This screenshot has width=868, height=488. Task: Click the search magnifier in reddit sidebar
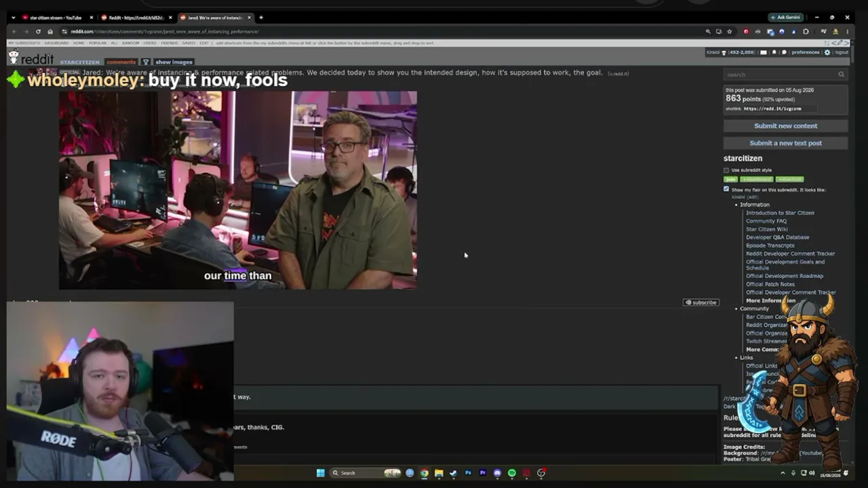click(x=841, y=75)
